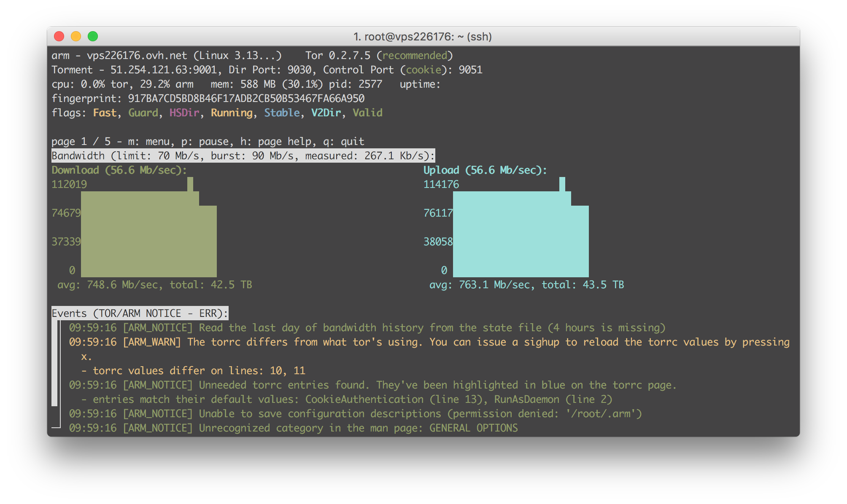This screenshot has height=504, width=847.
Task: Click the 'cookie' authentication word
Action: pos(423,70)
